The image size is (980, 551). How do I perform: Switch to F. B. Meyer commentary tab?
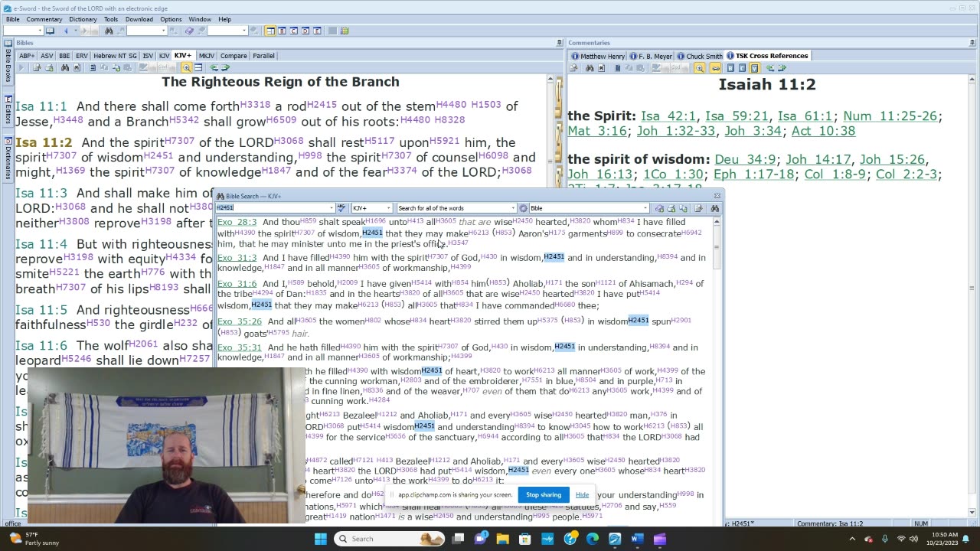point(652,56)
